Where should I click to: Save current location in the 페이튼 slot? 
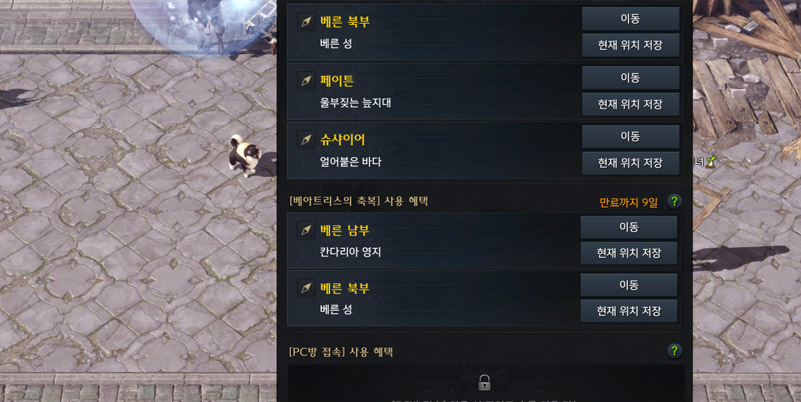[630, 104]
